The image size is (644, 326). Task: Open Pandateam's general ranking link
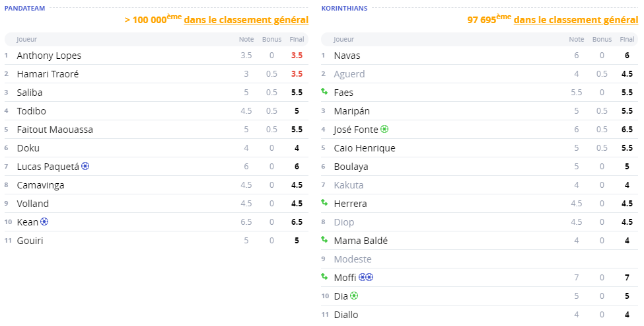pos(246,20)
